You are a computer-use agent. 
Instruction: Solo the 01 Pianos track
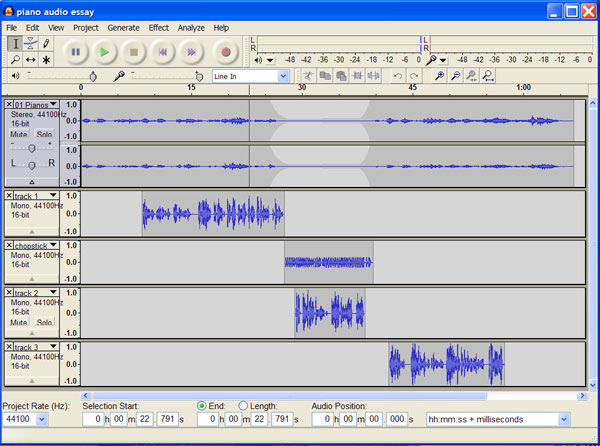(44, 134)
